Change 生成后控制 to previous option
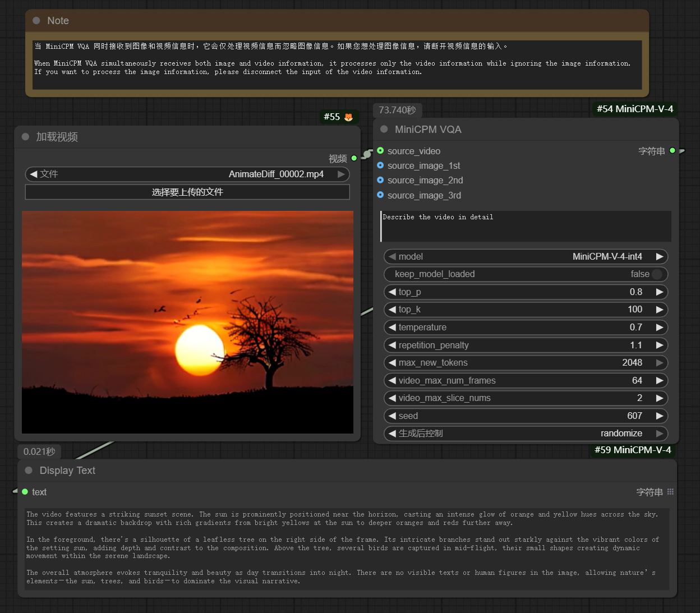This screenshot has width=700, height=613. click(x=392, y=434)
